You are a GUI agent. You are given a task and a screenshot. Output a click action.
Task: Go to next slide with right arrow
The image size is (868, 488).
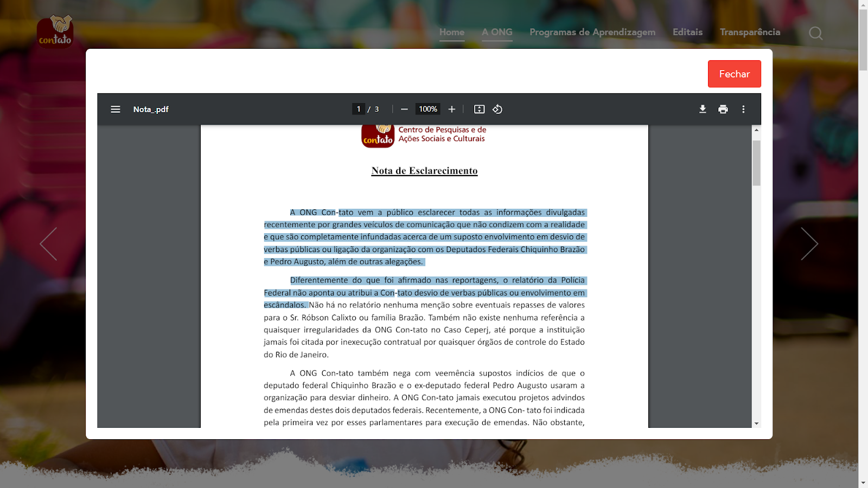(809, 243)
